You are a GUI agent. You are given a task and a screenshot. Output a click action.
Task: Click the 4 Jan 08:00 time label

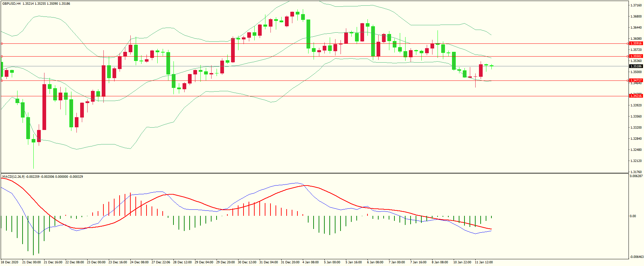tap(310, 262)
